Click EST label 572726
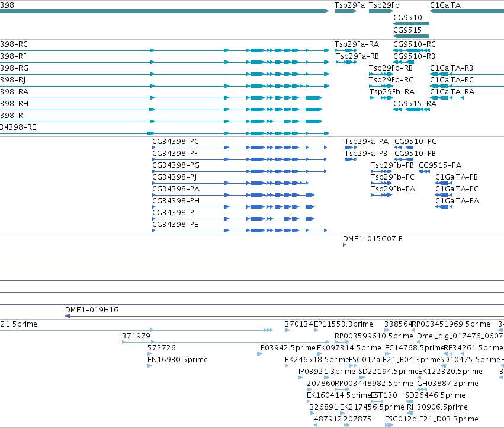Image resolution: width=504 pixels, height=428 pixels. [161, 348]
